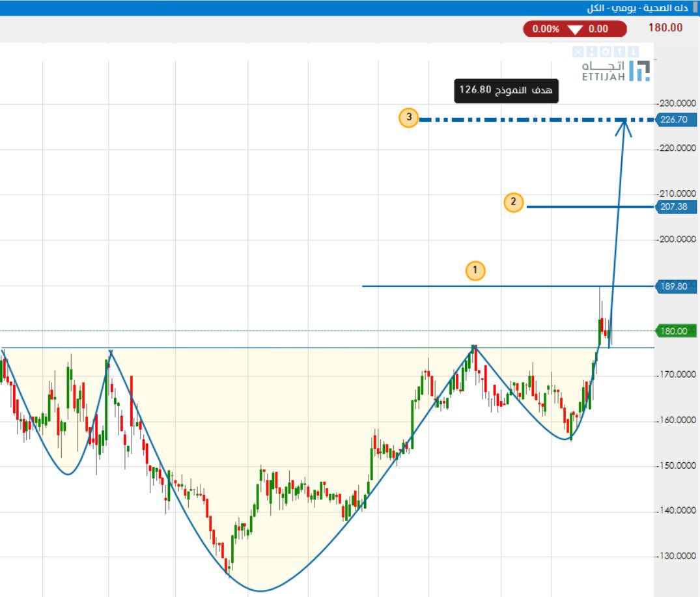Click the pattern target tooltip showing 126.80
Image resolution: width=700 pixels, height=597 pixels.
pos(506,90)
